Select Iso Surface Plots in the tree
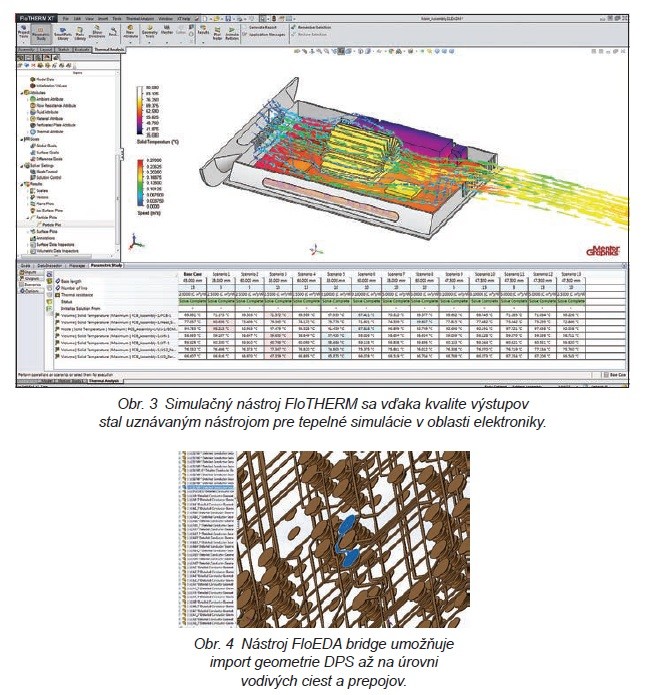The width and height of the screenshot is (645, 695). (x=46, y=211)
